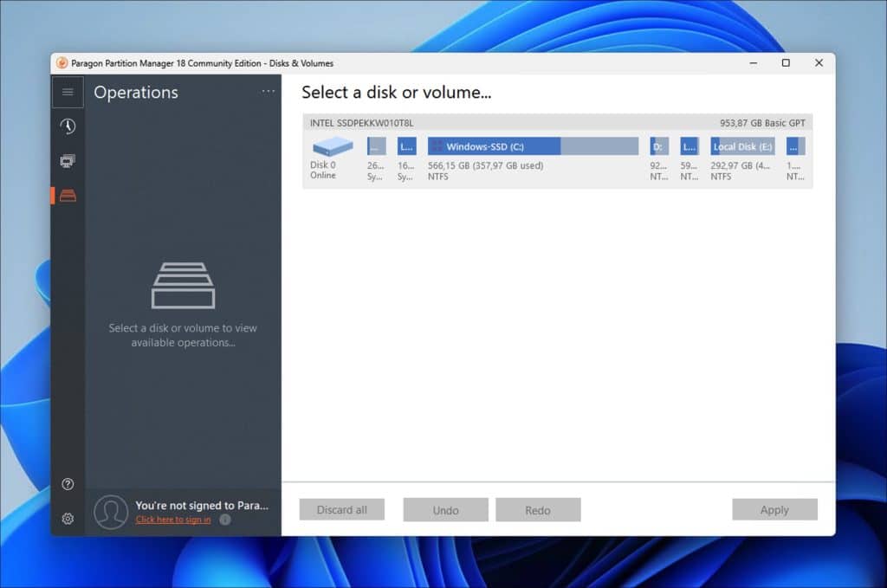The width and height of the screenshot is (887, 588).
Task: Close the Paragon Partition Manager window
Action: pyautogui.click(x=819, y=62)
